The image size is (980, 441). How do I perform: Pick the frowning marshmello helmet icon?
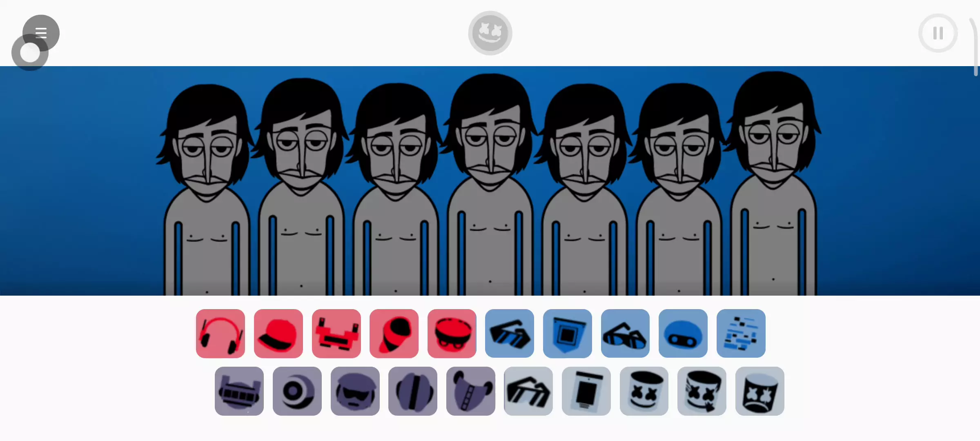[x=760, y=391]
